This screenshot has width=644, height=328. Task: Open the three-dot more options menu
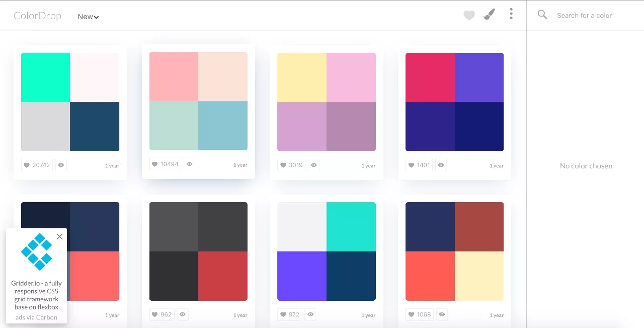tap(511, 14)
